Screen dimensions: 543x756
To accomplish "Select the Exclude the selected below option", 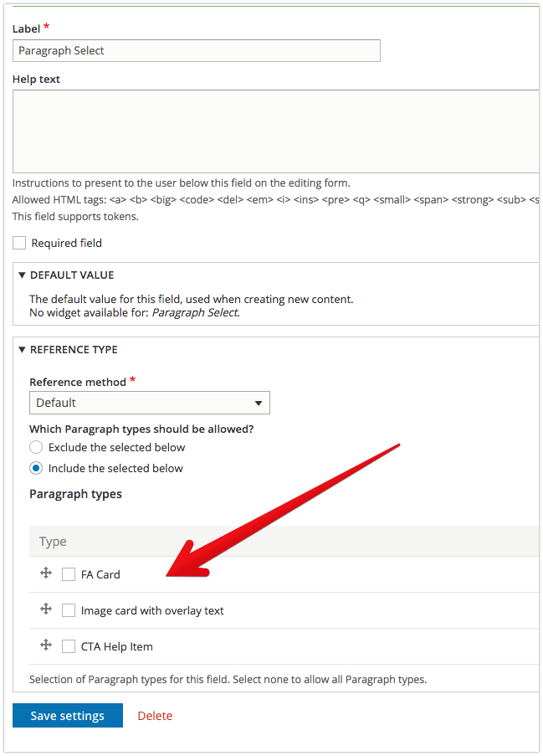I will pyautogui.click(x=36, y=447).
